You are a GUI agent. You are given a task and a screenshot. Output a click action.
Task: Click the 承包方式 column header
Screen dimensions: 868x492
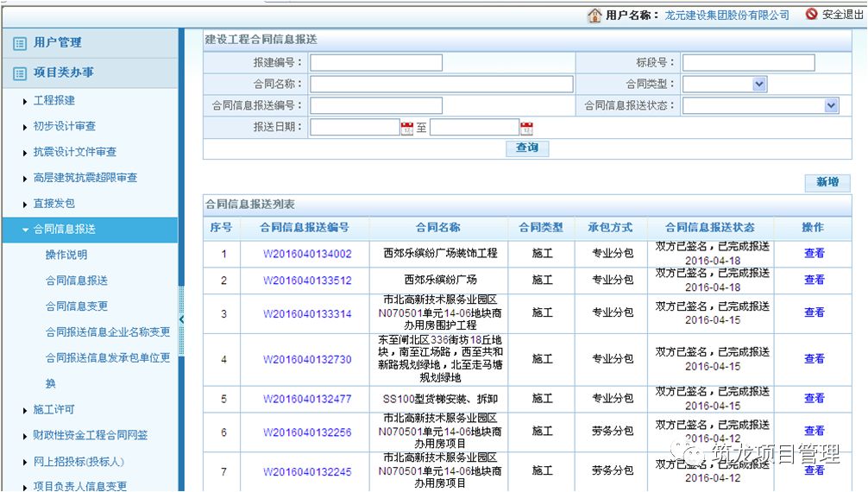611,228
